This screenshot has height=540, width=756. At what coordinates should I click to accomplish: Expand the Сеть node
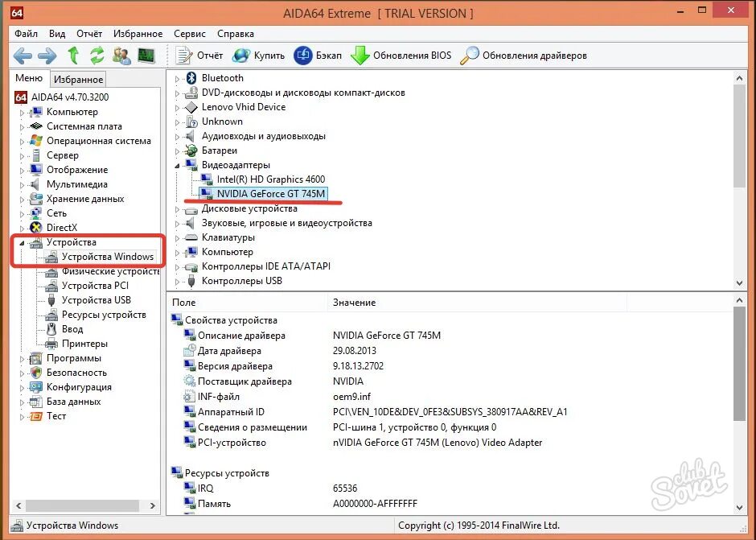pos(22,214)
